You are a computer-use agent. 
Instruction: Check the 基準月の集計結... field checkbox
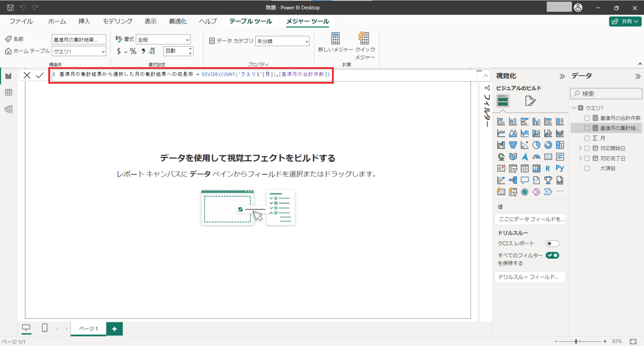(x=587, y=128)
